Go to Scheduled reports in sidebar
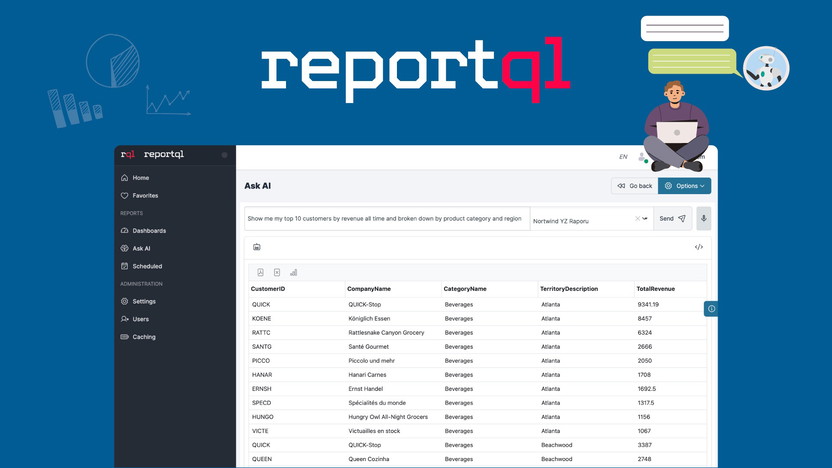Viewport: 832px width, 468px height. click(x=147, y=266)
